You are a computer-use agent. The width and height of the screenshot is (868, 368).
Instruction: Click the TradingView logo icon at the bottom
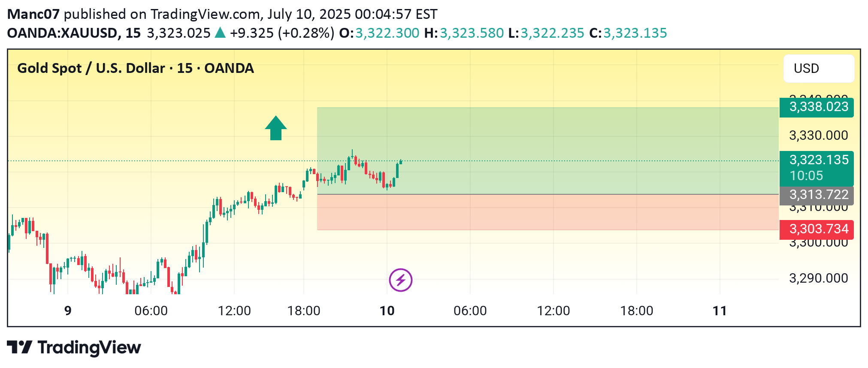[20, 347]
